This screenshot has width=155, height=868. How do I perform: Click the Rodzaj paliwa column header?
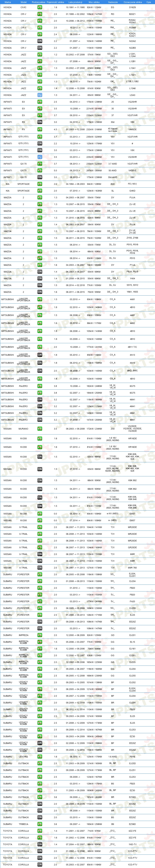[39, 2]
